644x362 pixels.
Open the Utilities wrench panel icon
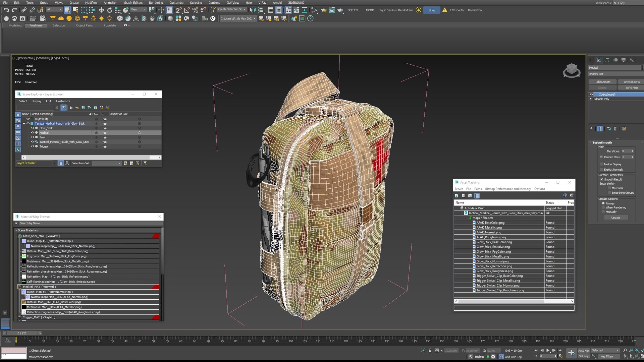point(632,60)
